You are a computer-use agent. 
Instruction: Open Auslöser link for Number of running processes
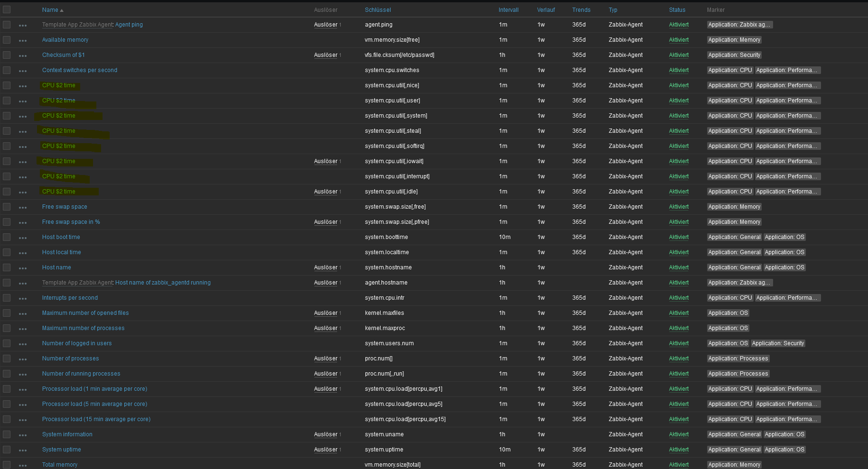click(x=326, y=374)
